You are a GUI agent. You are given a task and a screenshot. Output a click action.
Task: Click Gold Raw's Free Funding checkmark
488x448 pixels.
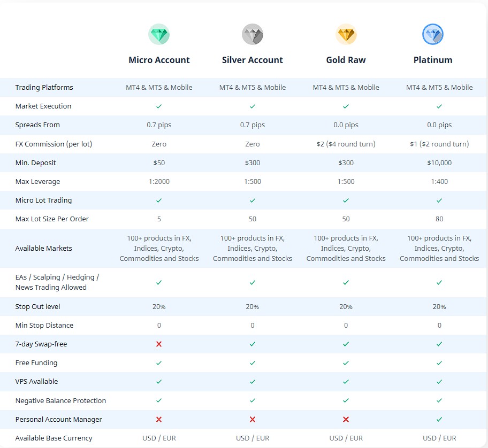346,363
